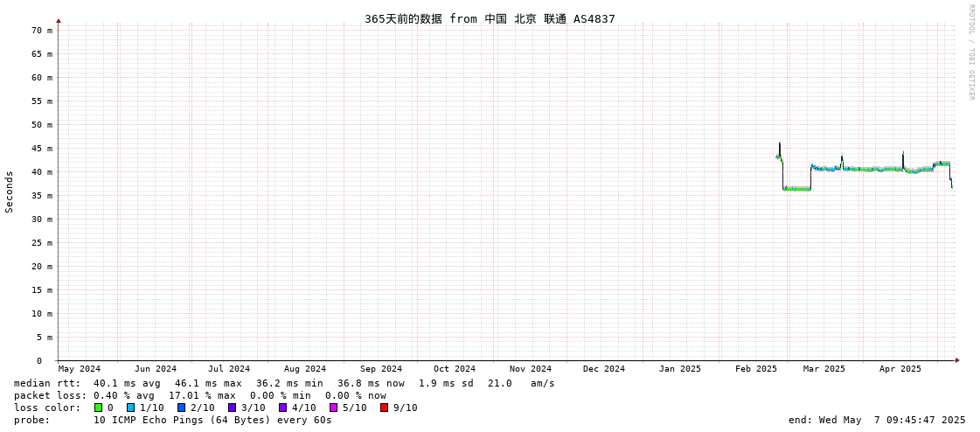Click the '60 m' y-axis label
The width and height of the screenshot is (980, 432).
(42, 78)
